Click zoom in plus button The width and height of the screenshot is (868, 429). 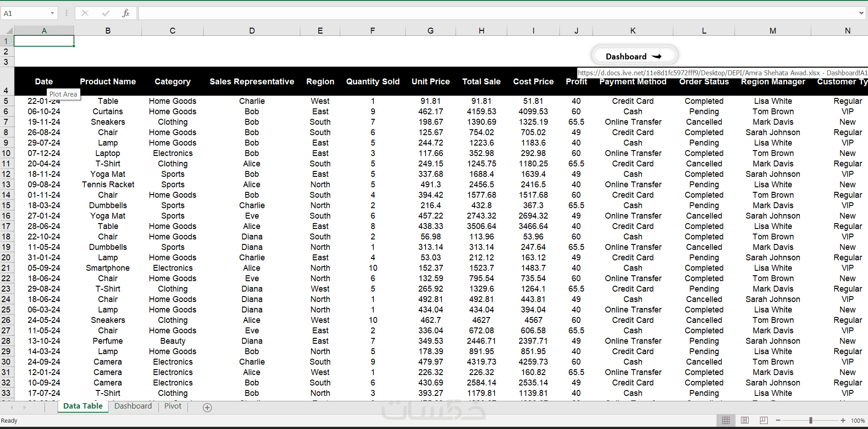tap(843, 420)
